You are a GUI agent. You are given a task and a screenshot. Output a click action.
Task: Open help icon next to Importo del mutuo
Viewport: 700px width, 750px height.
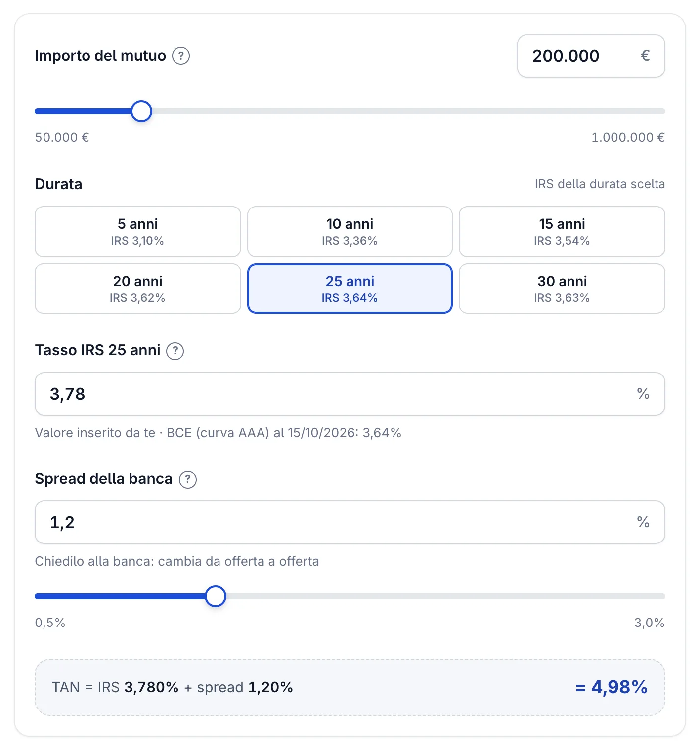coord(181,56)
